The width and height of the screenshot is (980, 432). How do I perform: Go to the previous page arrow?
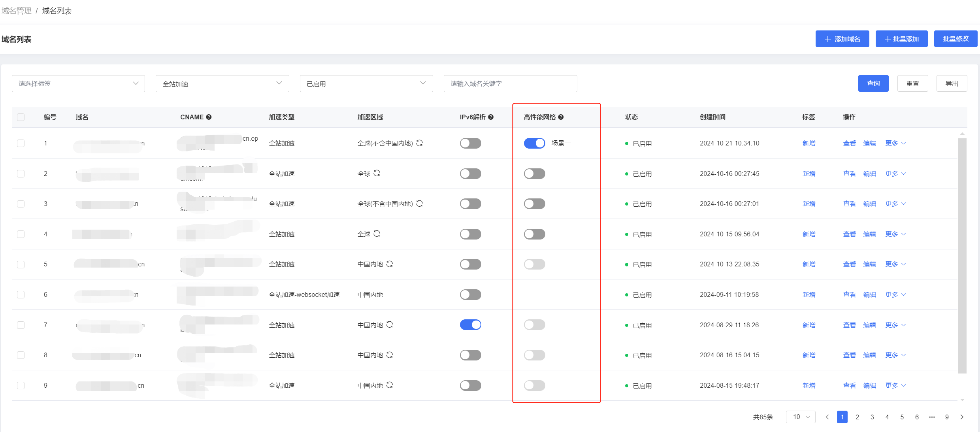827,417
